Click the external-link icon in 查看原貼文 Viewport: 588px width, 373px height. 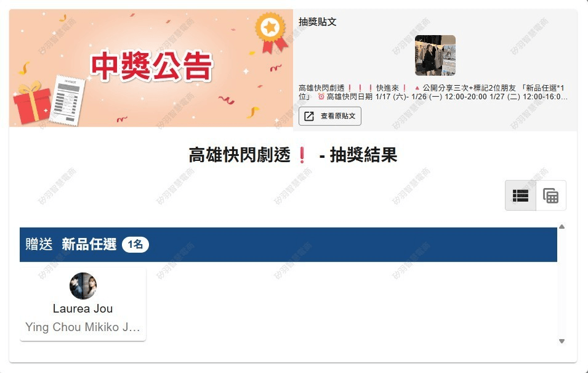[x=309, y=116]
